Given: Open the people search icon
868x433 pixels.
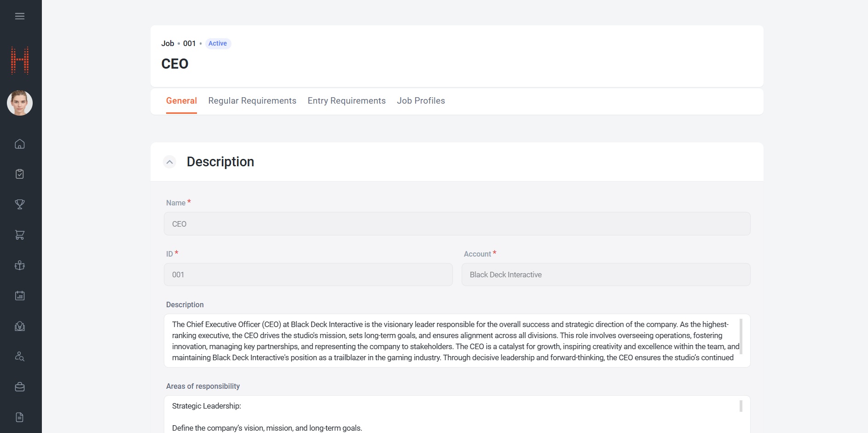Looking at the screenshot, I should click(x=20, y=357).
